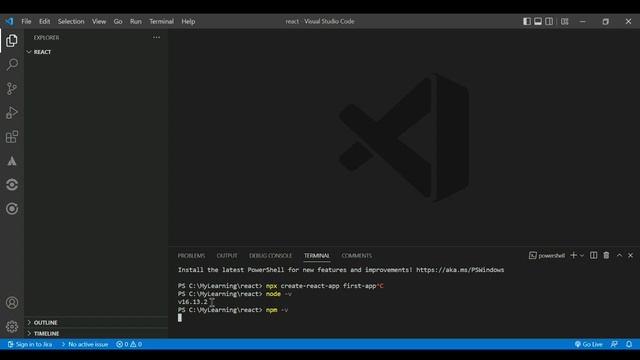Image resolution: width=640 pixels, height=360 pixels.
Task: Open the Help menu
Action: (x=188, y=21)
